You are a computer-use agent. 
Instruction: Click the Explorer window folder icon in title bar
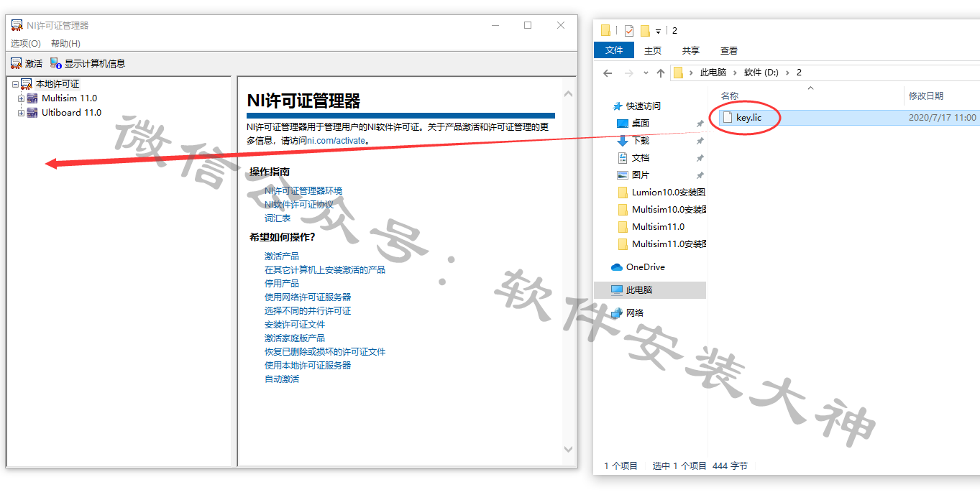[605, 30]
